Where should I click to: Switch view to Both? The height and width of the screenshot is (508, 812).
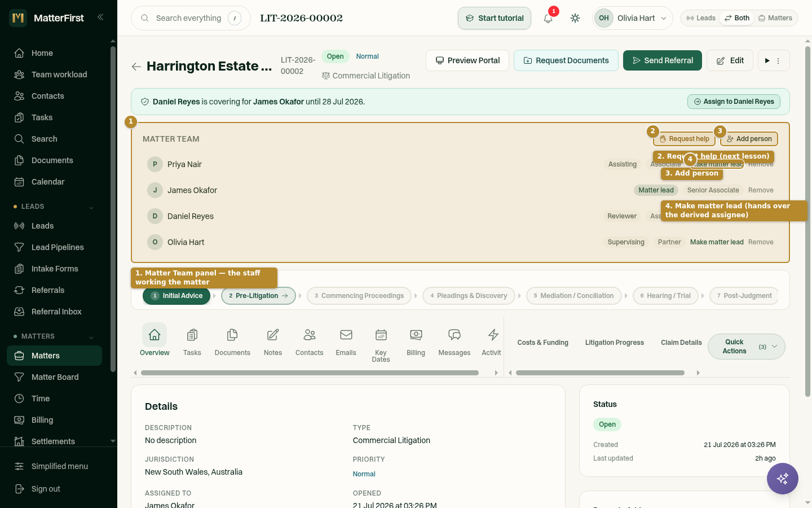pyautogui.click(x=737, y=18)
